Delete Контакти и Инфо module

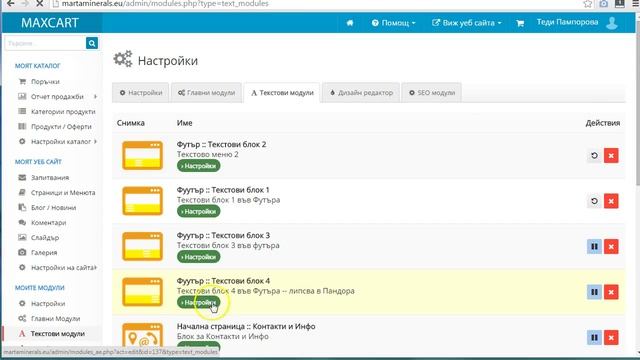point(611,338)
